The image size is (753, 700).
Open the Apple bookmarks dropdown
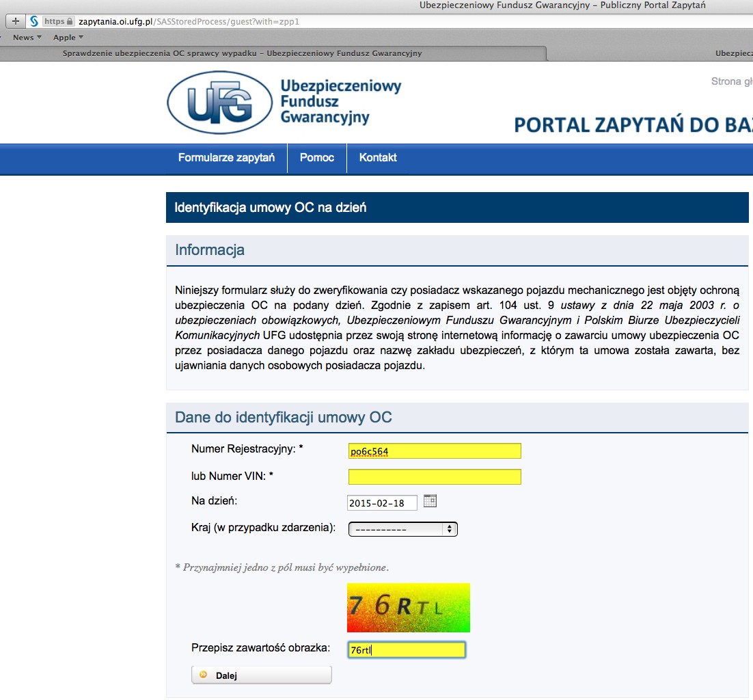pyautogui.click(x=68, y=38)
